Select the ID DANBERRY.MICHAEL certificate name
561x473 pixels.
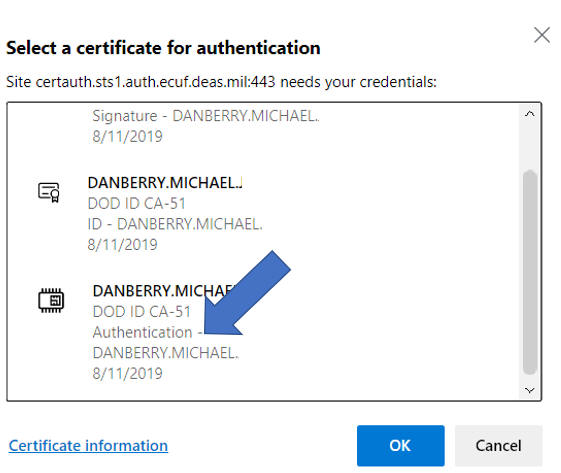tap(165, 183)
